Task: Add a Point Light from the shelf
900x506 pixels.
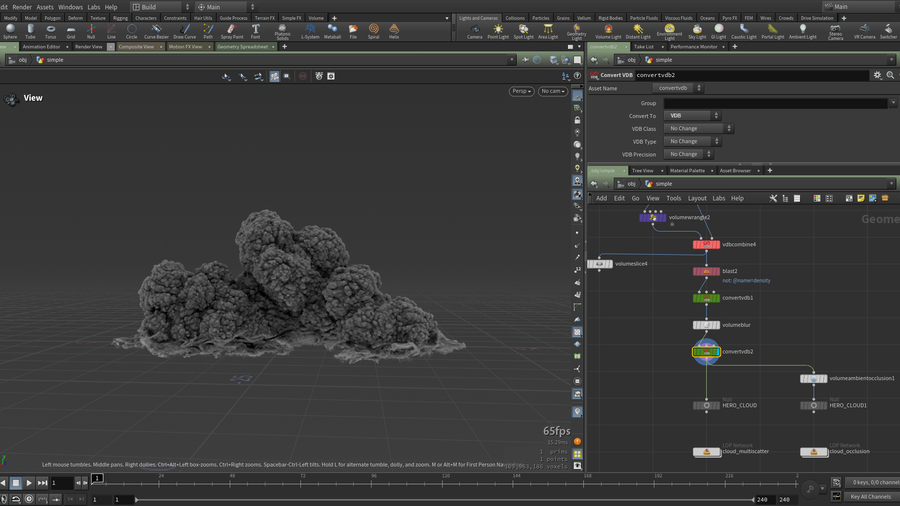Action: pyautogui.click(x=498, y=31)
